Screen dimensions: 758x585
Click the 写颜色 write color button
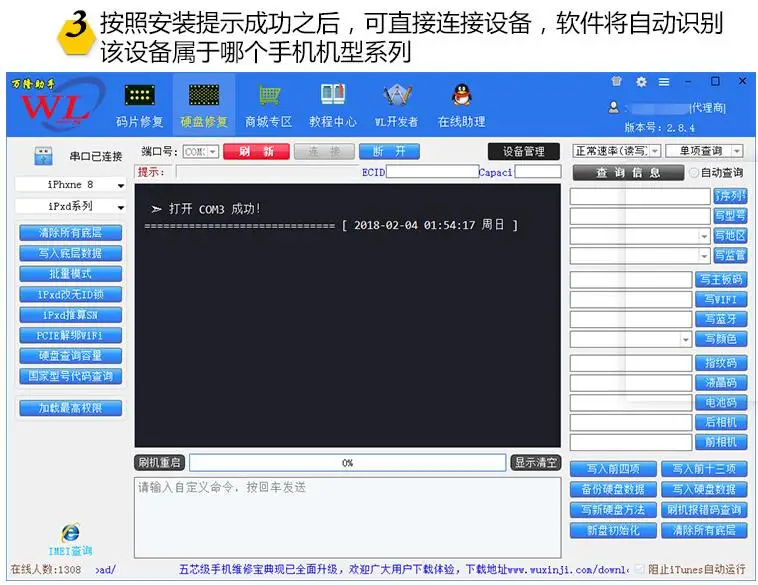(x=721, y=339)
